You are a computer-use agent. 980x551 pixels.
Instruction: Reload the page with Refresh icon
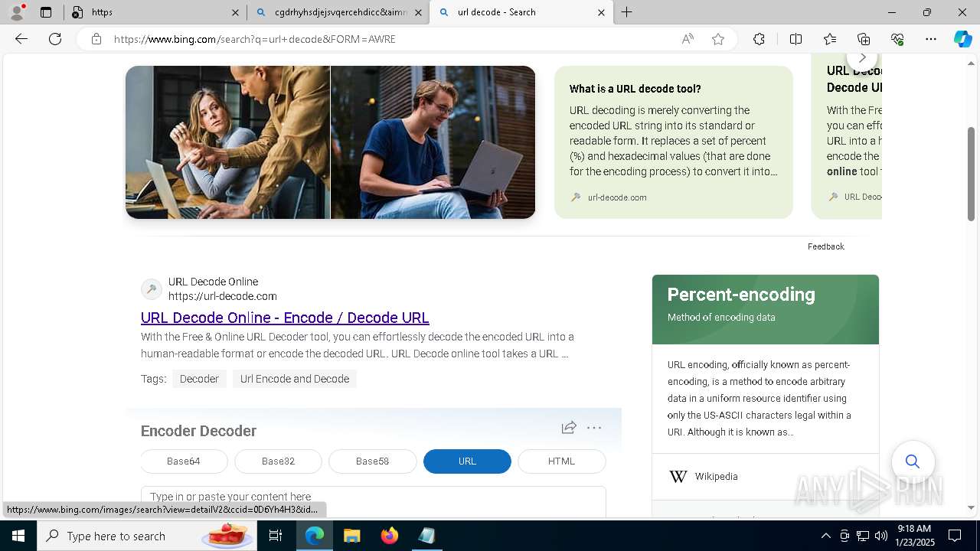55,39
